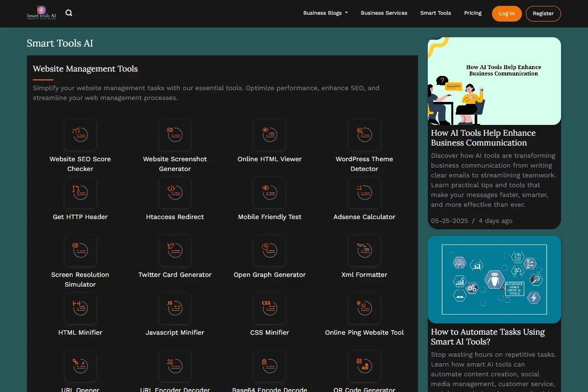Click the Register button
Image resolution: width=588 pixels, height=392 pixels.
[x=543, y=14]
